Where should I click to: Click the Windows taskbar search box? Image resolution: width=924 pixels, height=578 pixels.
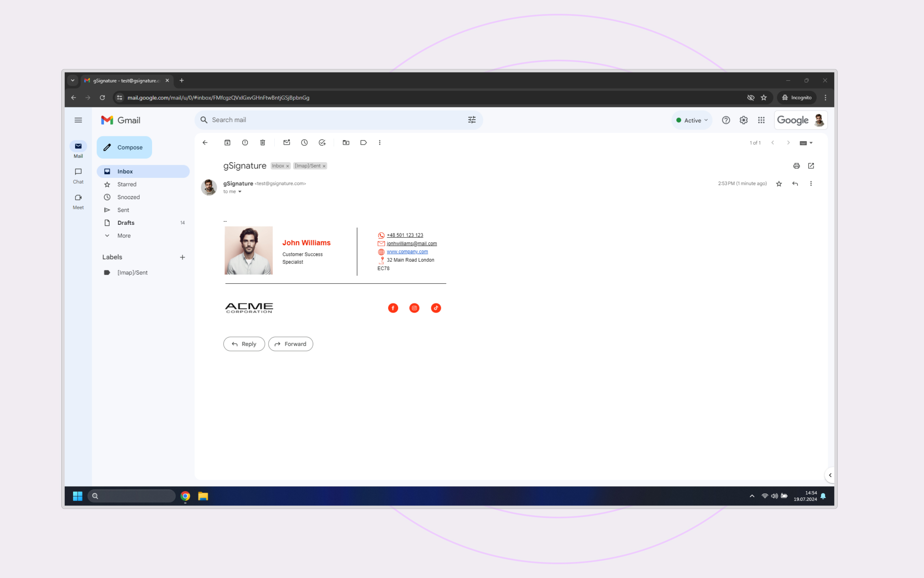tap(132, 496)
